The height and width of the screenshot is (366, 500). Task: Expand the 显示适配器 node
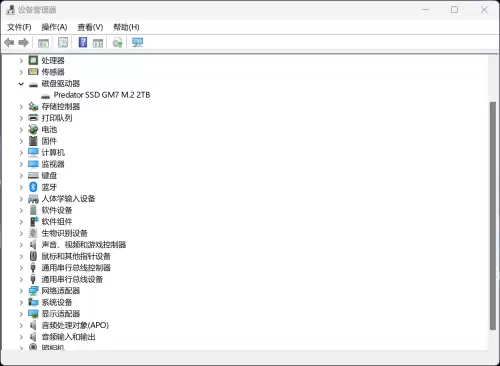click(x=21, y=314)
